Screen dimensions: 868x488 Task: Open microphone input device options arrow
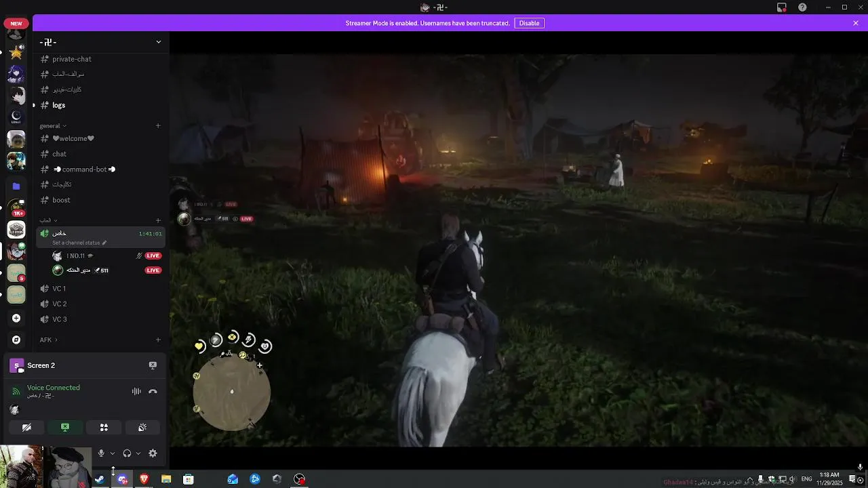113,453
